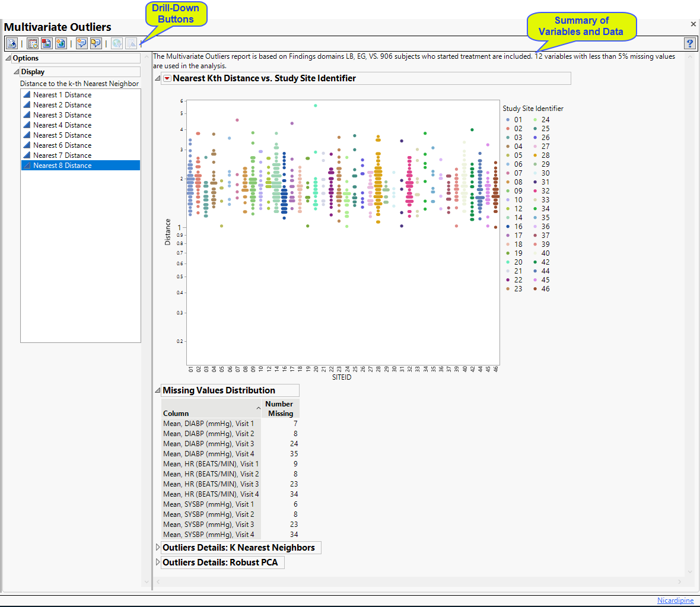Click the greyed globe with funnel icon
Viewport: 700px width, 607px height.
coord(117,43)
